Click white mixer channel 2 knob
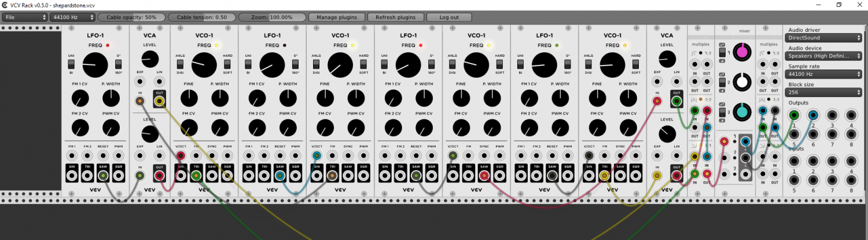Screen dimensions: 868x240 tap(742, 83)
